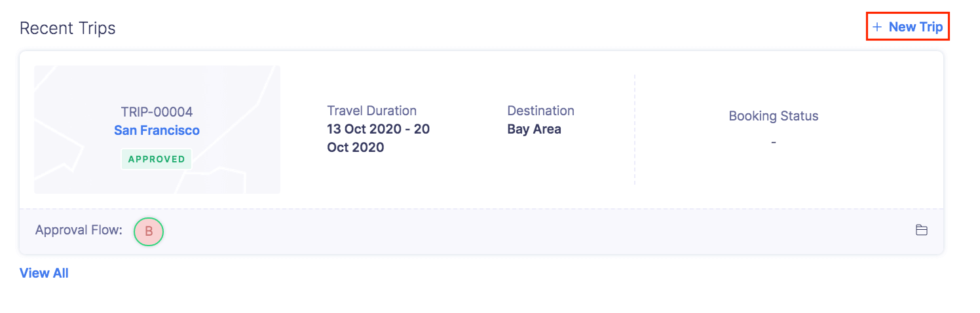Open the View All trips link

tap(44, 273)
